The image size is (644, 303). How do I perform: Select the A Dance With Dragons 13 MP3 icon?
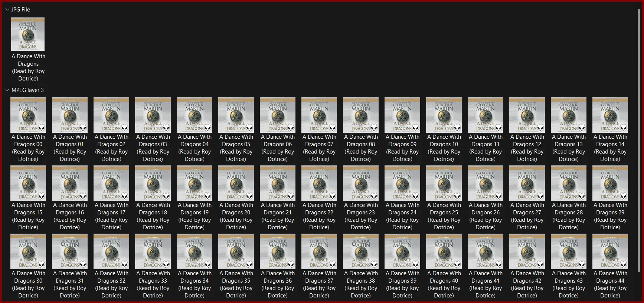pyautogui.click(x=569, y=115)
